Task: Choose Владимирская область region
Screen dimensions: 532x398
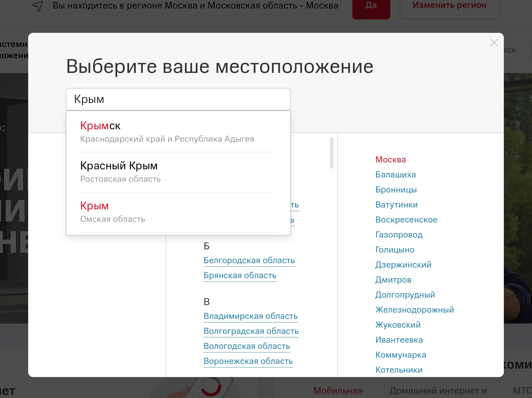Action: coord(250,316)
